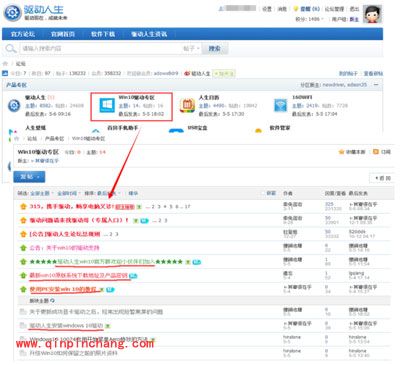Open the 软件管家 forum link
The image size is (400, 365).
point(280,128)
